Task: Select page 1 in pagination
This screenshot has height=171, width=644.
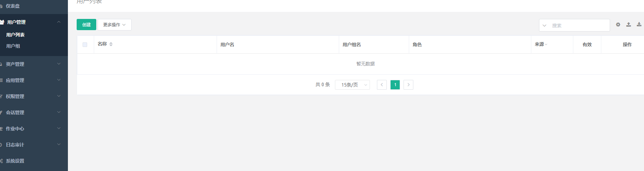Action: 395,85
